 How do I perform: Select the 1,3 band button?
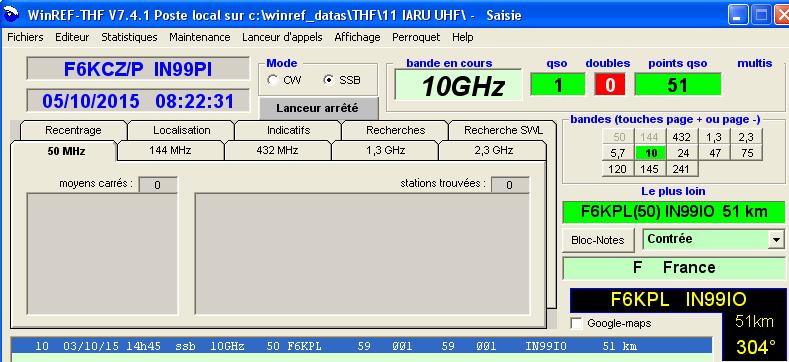pos(715,137)
